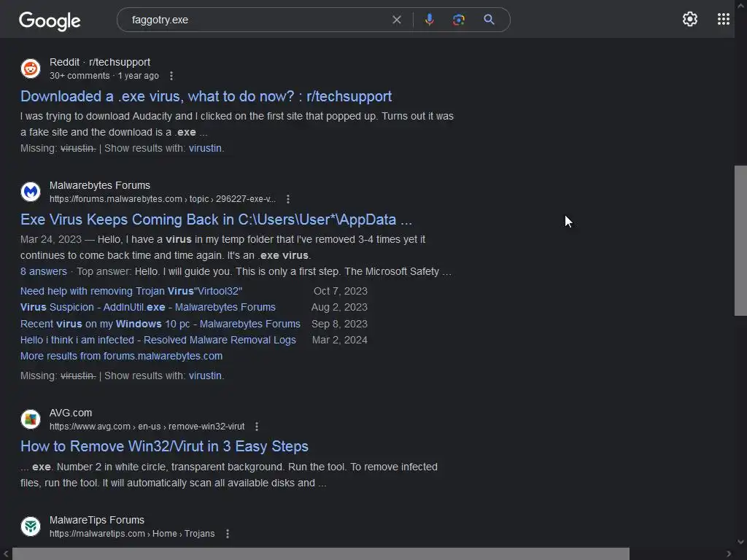
Task: Click the MalwareTips Forums favicon
Action: pyautogui.click(x=31, y=526)
